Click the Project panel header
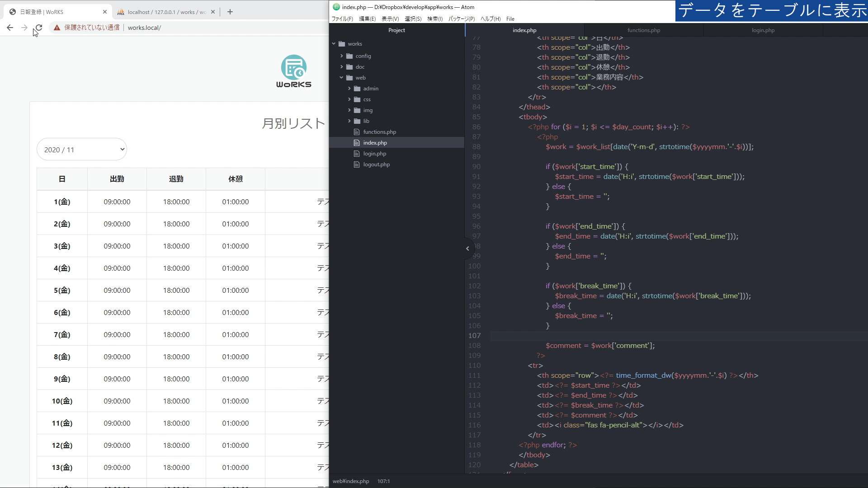The image size is (868, 488). (x=396, y=30)
